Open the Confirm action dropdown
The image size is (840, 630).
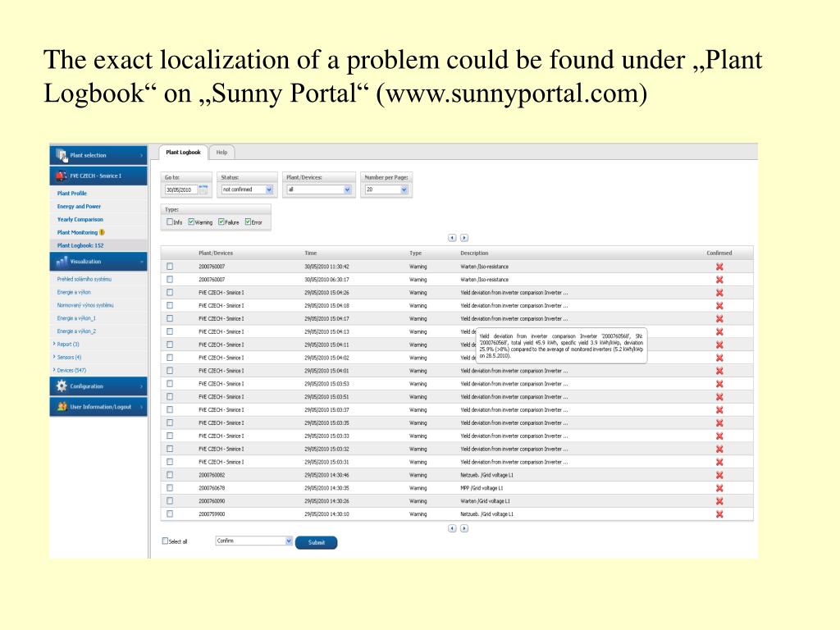(254, 541)
